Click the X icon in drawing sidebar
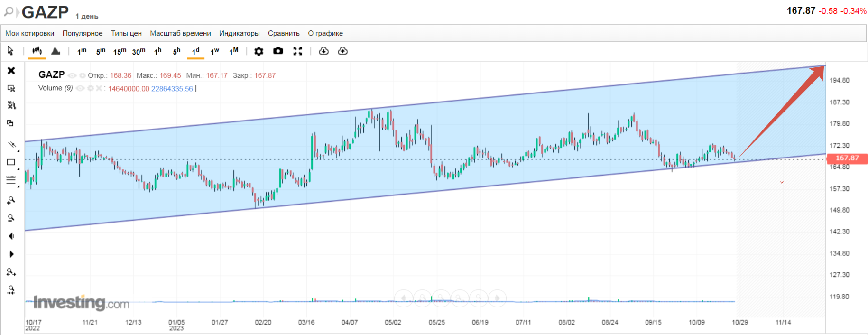This screenshot has width=868, height=335. (x=11, y=71)
